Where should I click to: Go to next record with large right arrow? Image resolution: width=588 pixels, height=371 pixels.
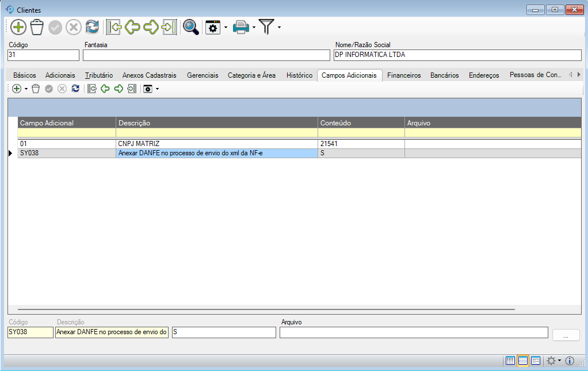pos(151,27)
